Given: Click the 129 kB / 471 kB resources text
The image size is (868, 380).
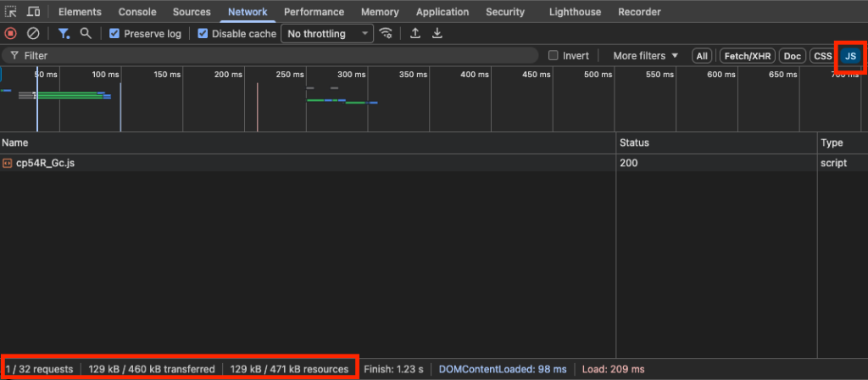Looking at the screenshot, I should 290,369.
